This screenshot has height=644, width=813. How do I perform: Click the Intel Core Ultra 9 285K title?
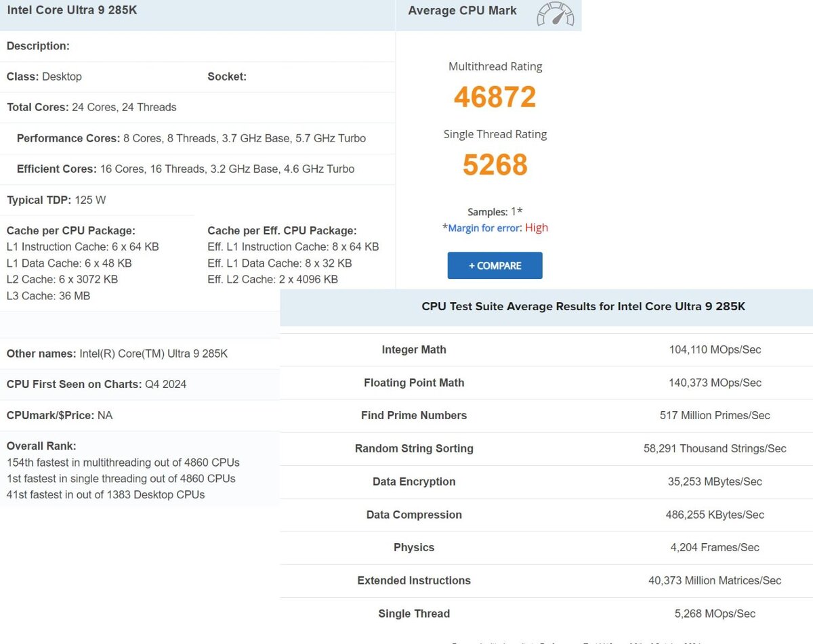[x=72, y=10]
